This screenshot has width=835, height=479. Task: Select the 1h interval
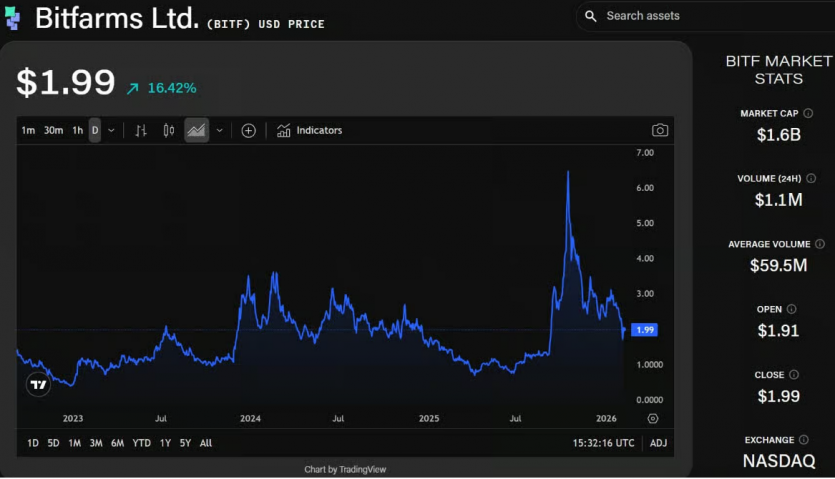click(x=77, y=130)
